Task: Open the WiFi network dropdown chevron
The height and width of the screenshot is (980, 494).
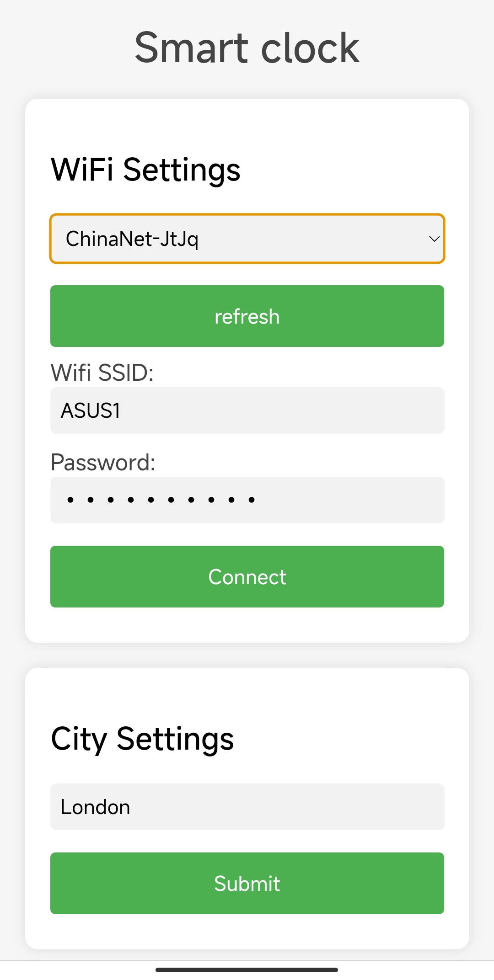Action: tap(434, 239)
